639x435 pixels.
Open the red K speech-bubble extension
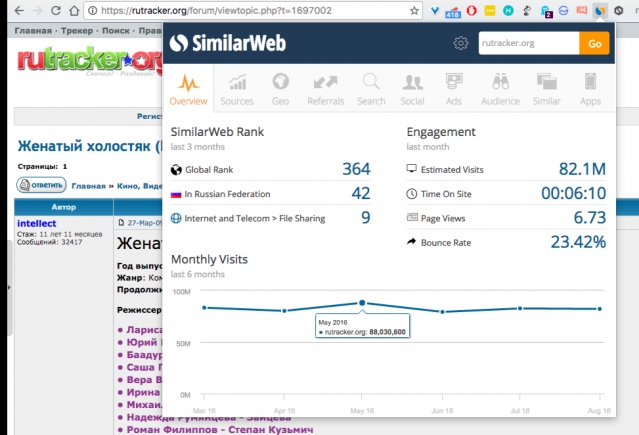582,10
